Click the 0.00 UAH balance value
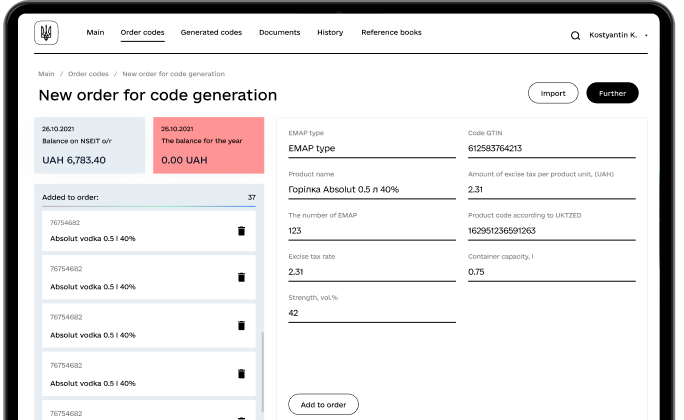684x420 pixels. (x=184, y=160)
